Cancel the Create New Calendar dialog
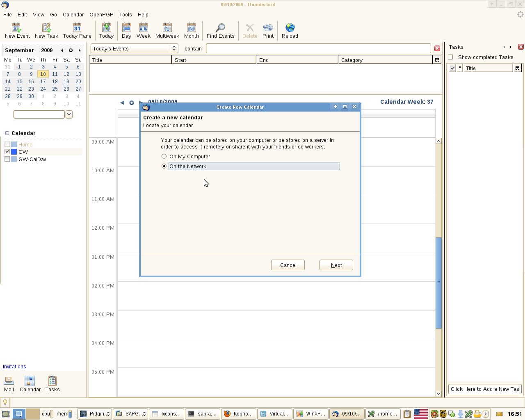Viewport: 525px width, 420px height. pyautogui.click(x=288, y=265)
